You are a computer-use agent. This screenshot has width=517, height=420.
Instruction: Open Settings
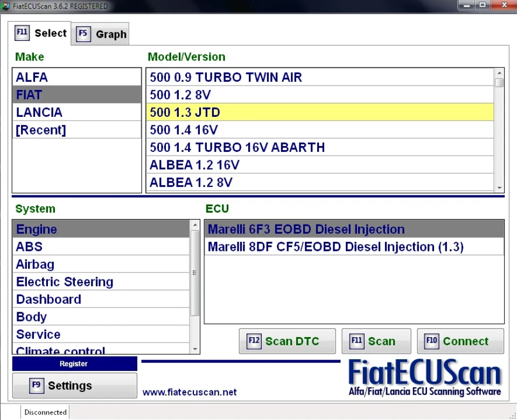pos(74,386)
